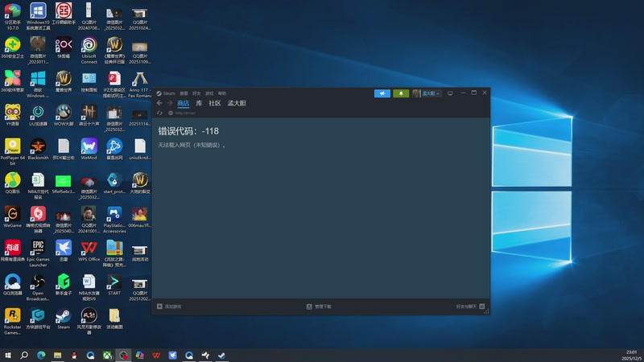The height and width of the screenshot is (362, 644).
Task: Click the Steam icon on the taskbar
Action: coord(222,355)
